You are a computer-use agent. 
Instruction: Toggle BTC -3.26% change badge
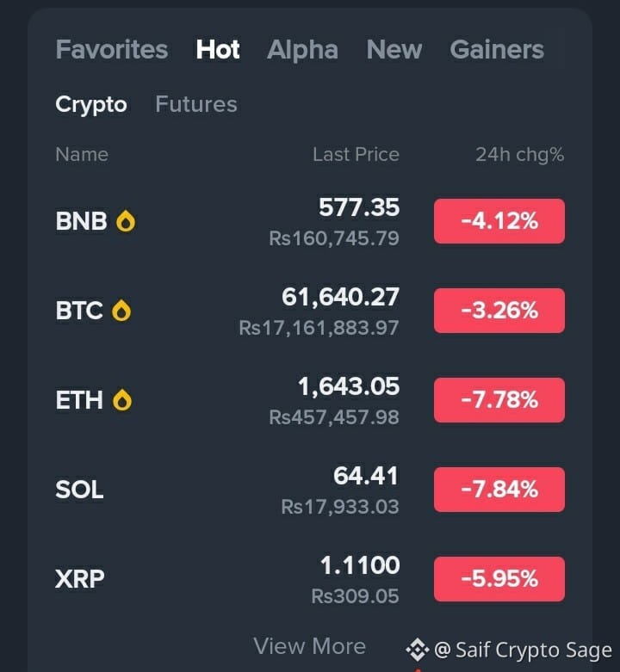(x=499, y=311)
